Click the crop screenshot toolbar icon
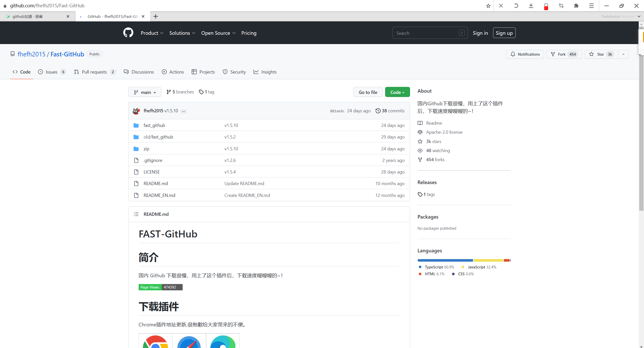The height and width of the screenshot is (348, 644). [561, 6]
